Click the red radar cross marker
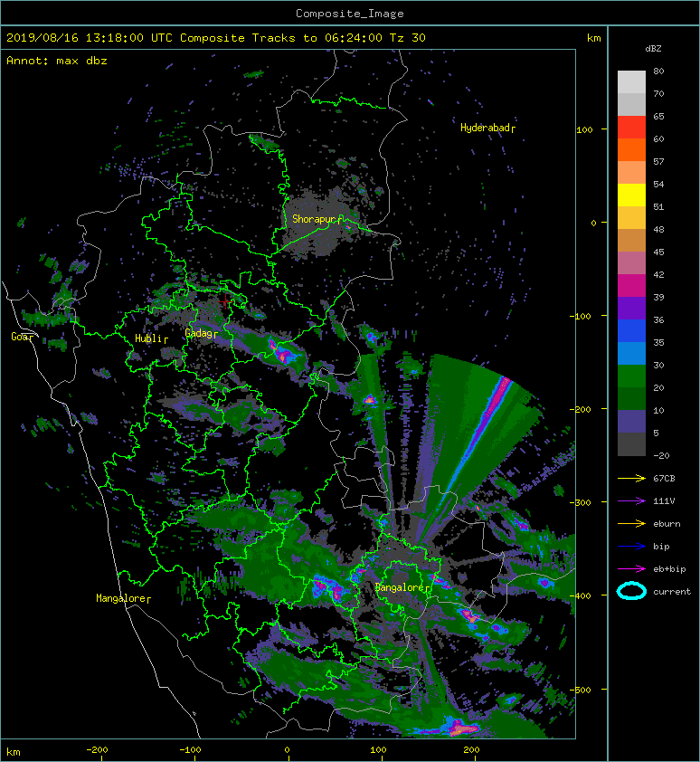Screen dimensions: 700x762 225,301
